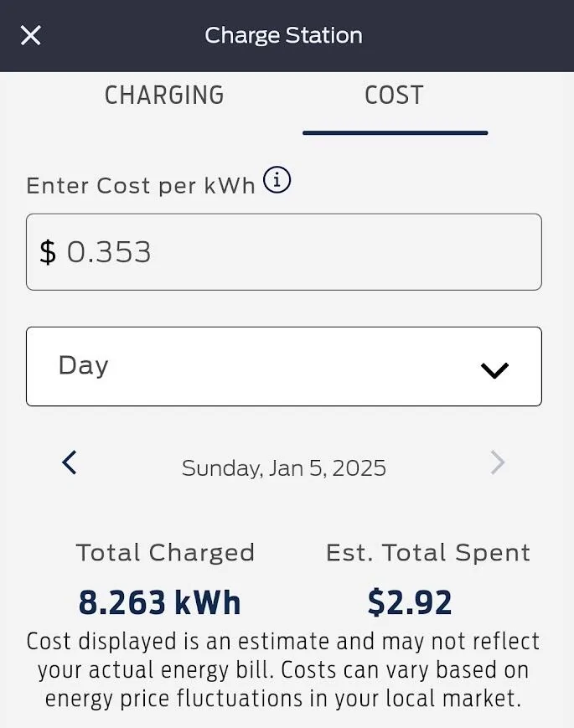
Task: Focus the cost per kWh input box
Action: pyautogui.click(x=302, y=252)
